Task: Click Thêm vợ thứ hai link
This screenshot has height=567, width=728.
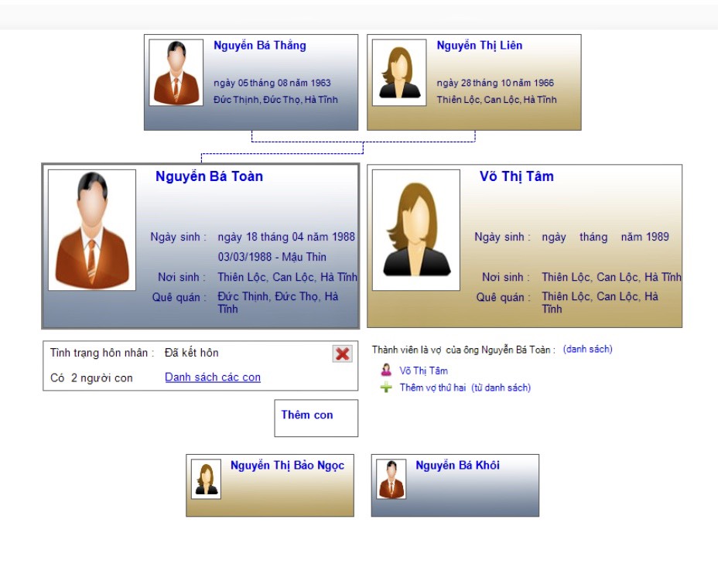Action: click(432, 388)
